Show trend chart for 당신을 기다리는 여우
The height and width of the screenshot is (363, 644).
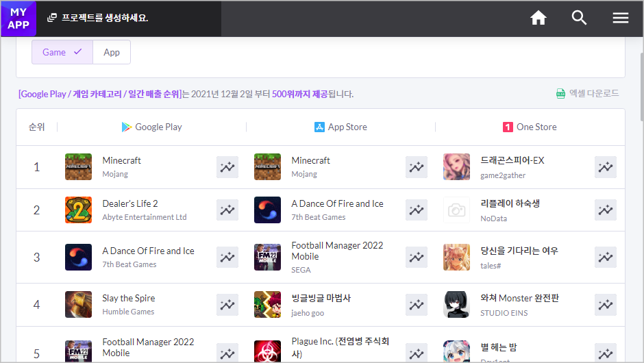pos(606,257)
